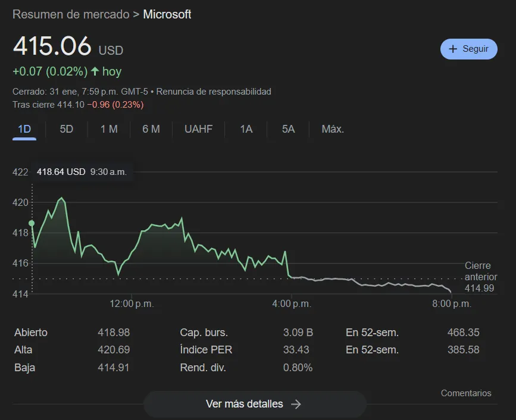Click the 52-week low value 385.58

pos(464,350)
